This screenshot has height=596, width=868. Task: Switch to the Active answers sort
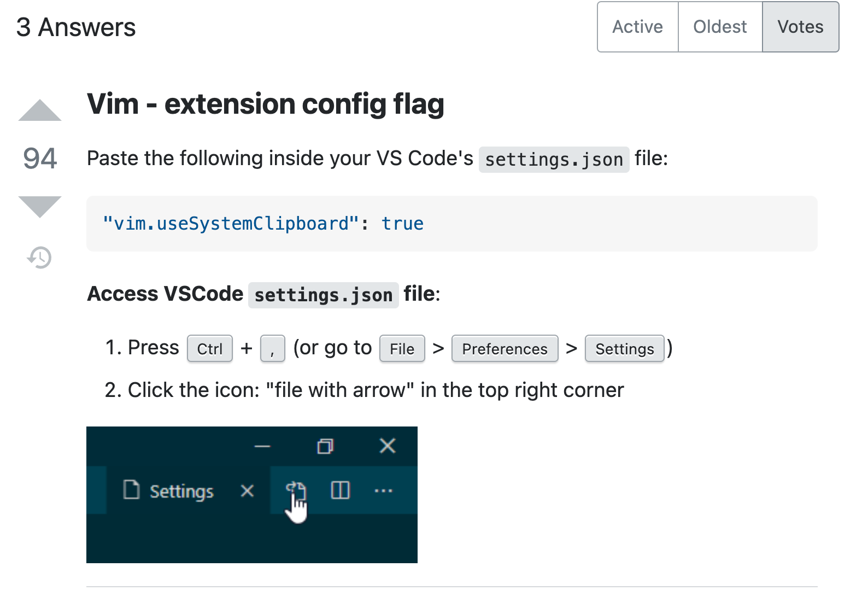[637, 26]
